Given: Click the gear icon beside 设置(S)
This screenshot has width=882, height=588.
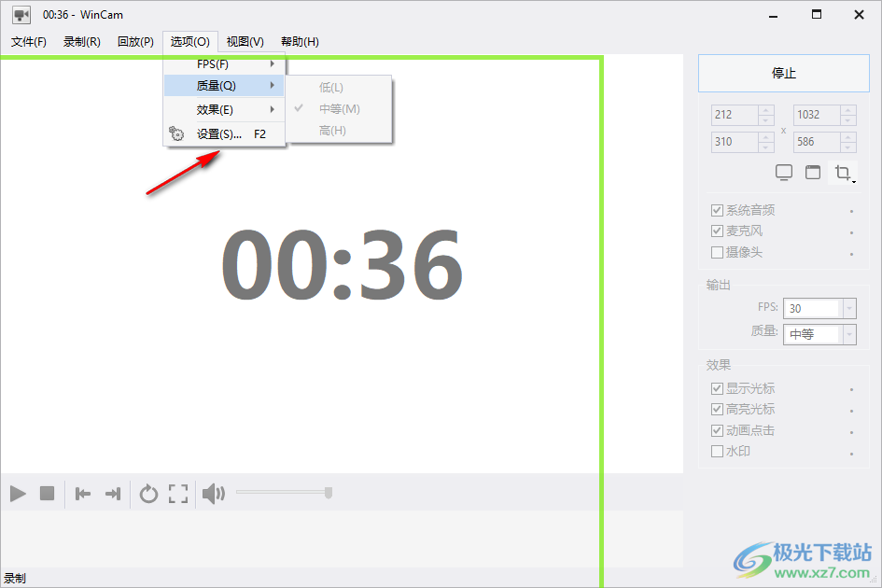Looking at the screenshot, I should coord(176,133).
